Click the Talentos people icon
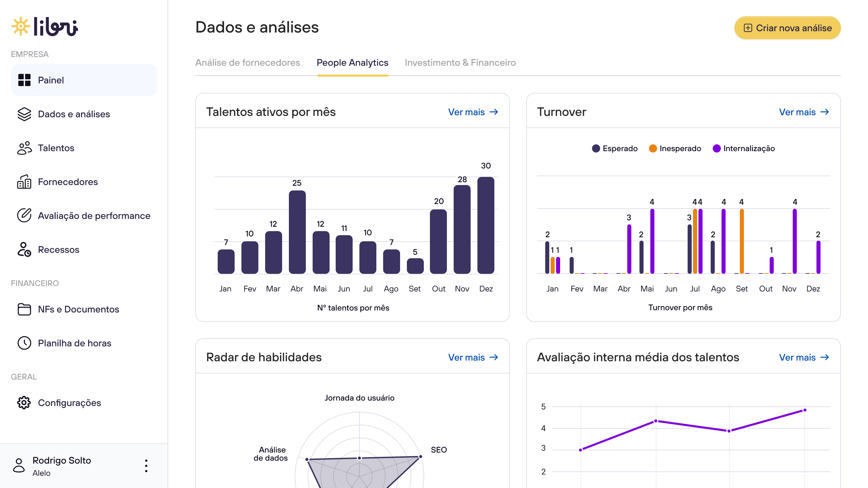The width and height of the screenshot is (868, 488). pyautogui.click(x=24, y=148)
